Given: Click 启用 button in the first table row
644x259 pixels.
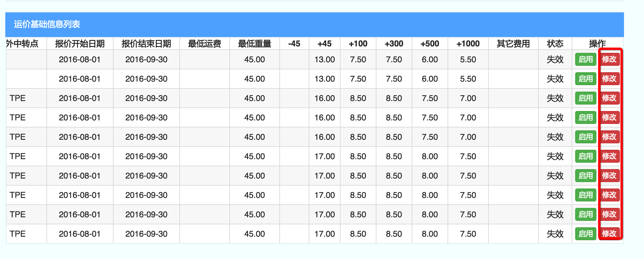Looking at the screenshot, I should (585, 60).
